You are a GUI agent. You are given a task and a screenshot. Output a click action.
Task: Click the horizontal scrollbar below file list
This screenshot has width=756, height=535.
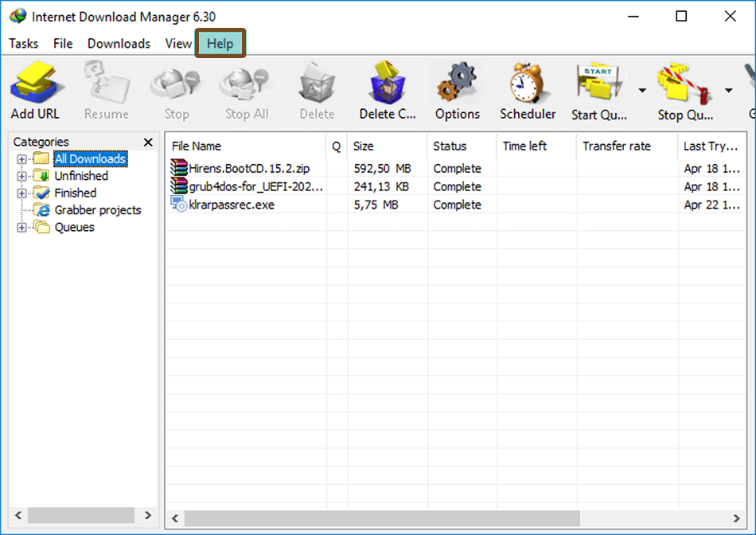[446, 518]
